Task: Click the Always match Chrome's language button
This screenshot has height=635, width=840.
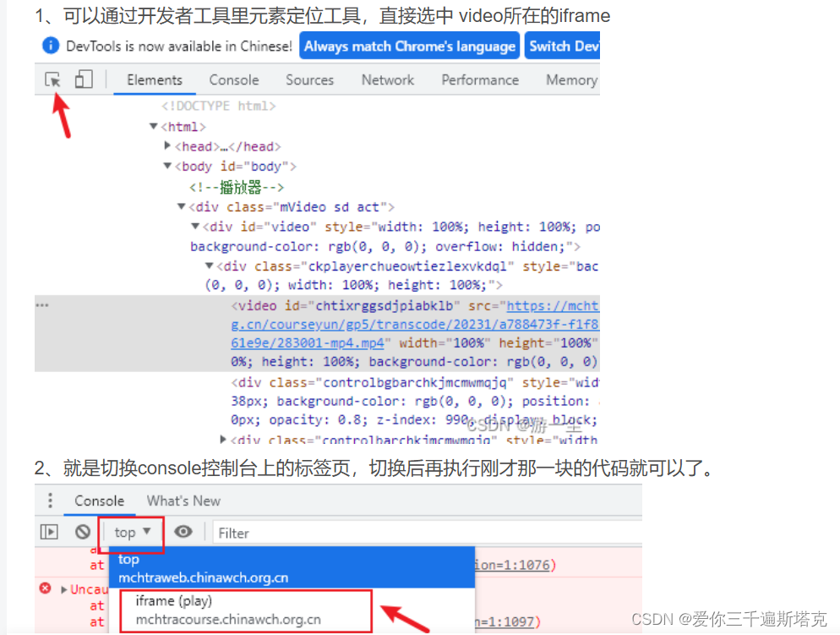Action: [409, 46]
